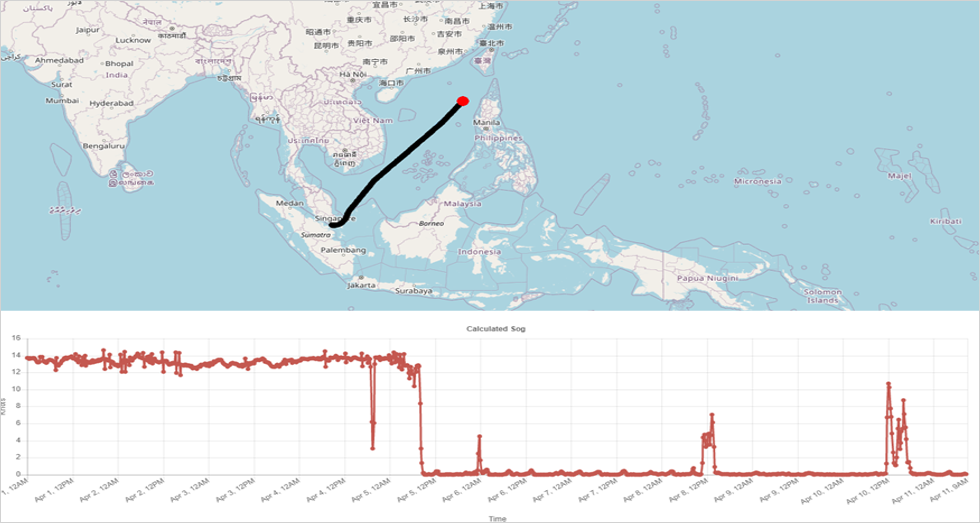Click the Apr 6 12AM speed spike peak

pyautogui.click(x=479, y=437)
